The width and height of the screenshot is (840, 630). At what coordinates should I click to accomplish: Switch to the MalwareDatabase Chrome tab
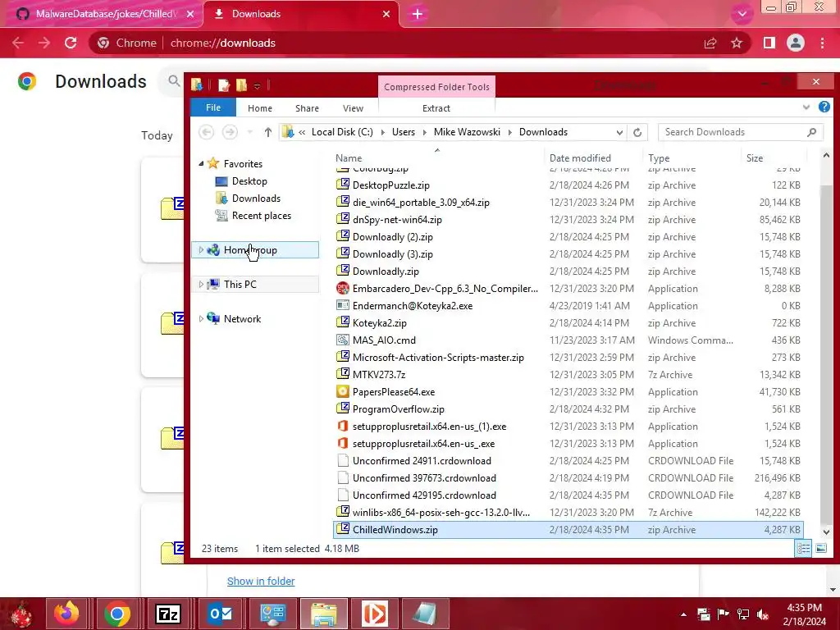(x=103, y=14)
